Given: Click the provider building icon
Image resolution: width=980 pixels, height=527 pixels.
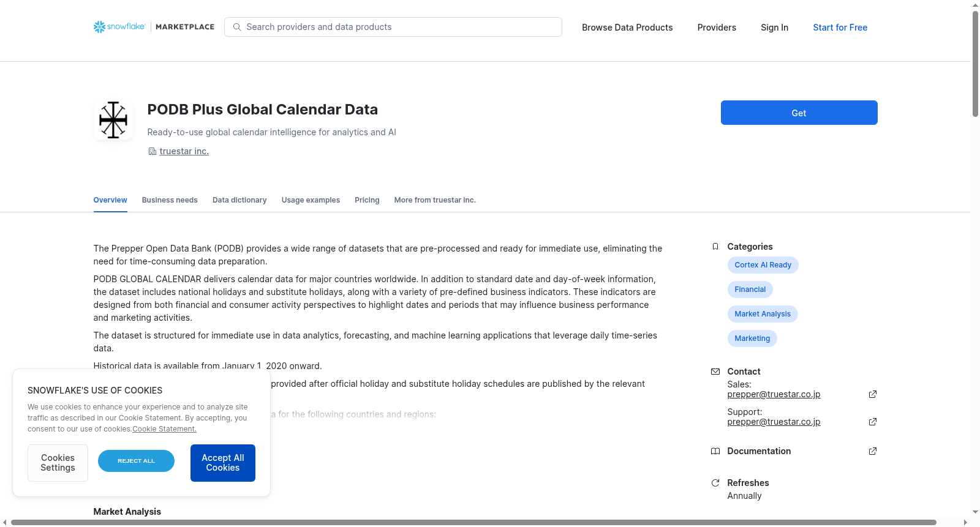Looking at the screenshot, I should [152, 151].
